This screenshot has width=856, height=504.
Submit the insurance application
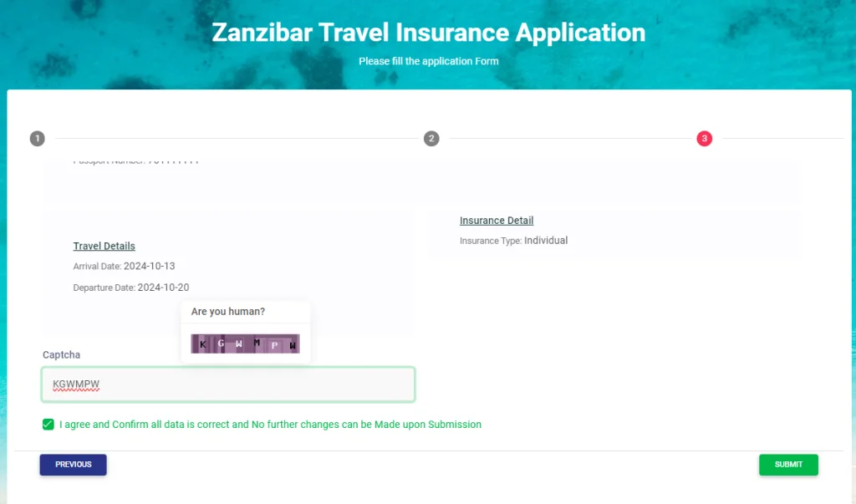pos(788,465)
